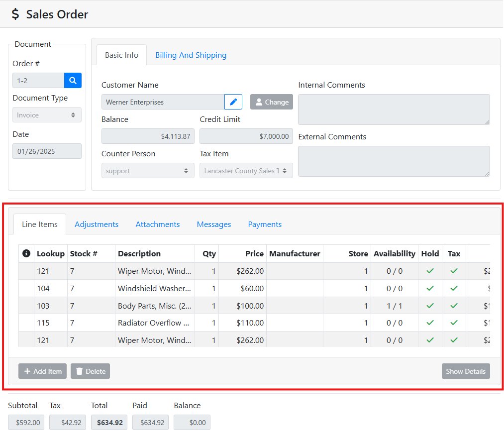Toggle Tax checkmark on first Wiper Motor row
The height and width of the screenshot is (442, 504).
click(x=454, y=271)
